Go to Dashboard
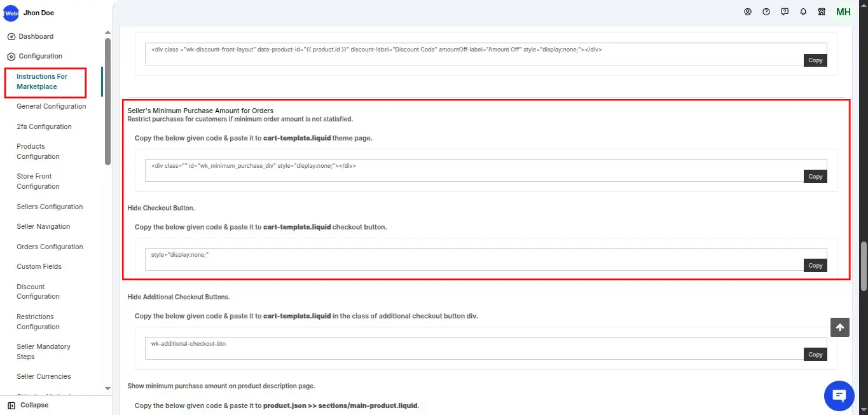The image size is (868, 415). pos(36,37)
